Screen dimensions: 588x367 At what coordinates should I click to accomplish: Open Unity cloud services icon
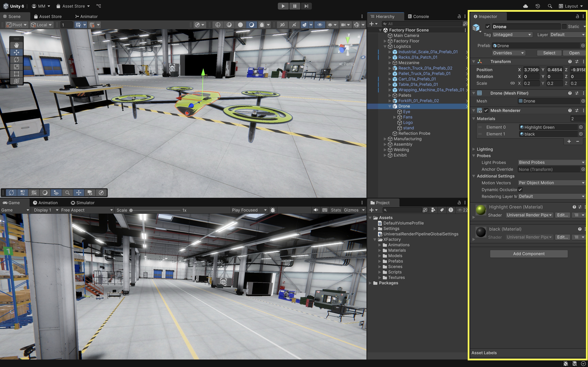coord(526,6)
